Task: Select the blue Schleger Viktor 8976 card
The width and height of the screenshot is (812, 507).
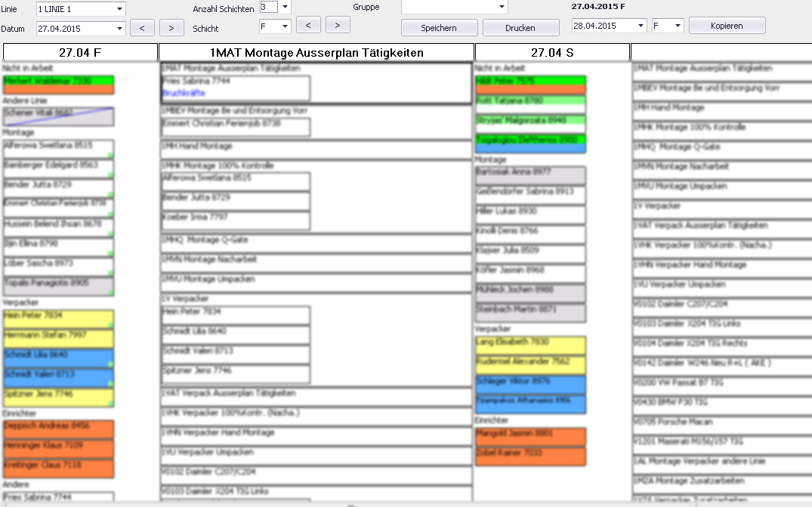Action: [531, 385]
